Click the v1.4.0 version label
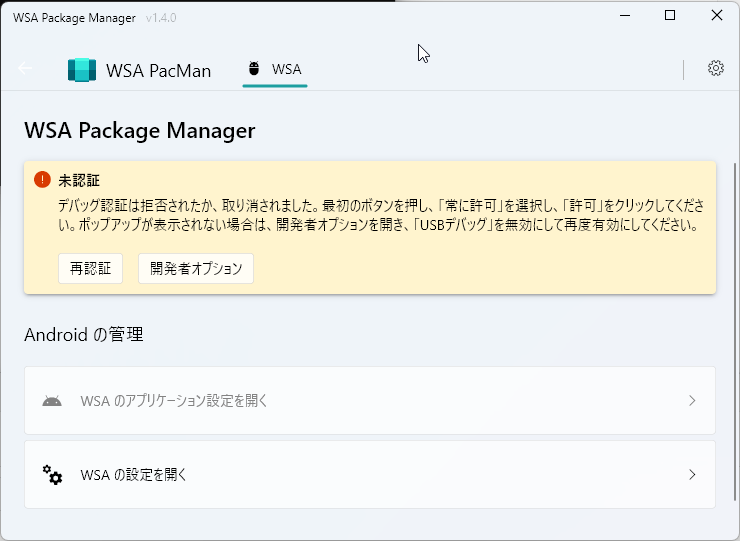Image resolution: width=740 pixels, height=541 pixels. click(161, 18)
